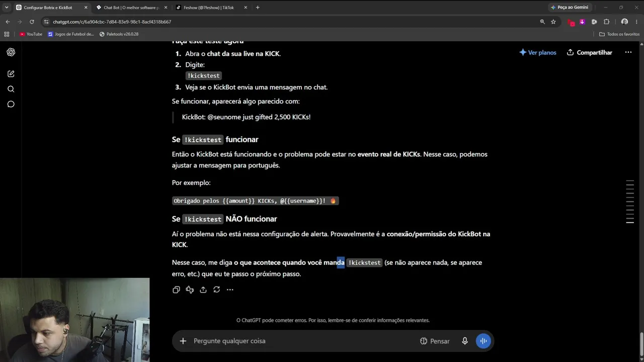Open Todos os favoritos bookmarks folder
This screenshot has height=362, width=644.
(619, 34)
